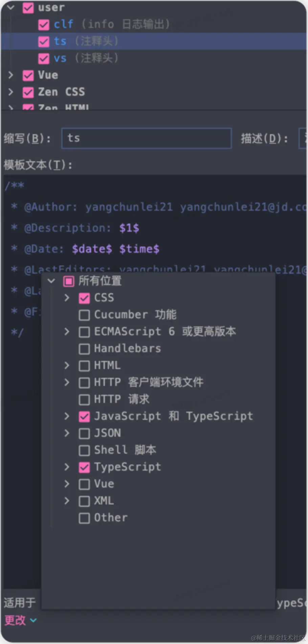Enable the Shell 脚本 checkbox
The height and width of the screenshot is (644, 308).
84,450
